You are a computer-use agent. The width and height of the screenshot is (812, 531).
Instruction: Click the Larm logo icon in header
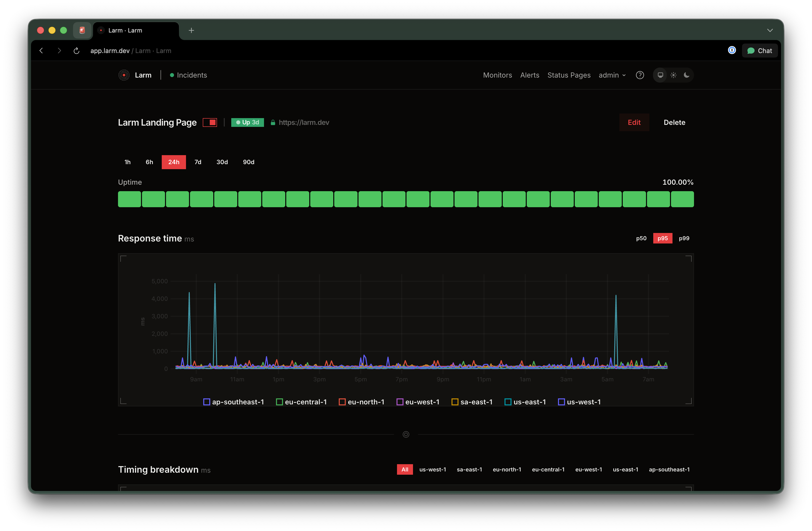point(124,75)
